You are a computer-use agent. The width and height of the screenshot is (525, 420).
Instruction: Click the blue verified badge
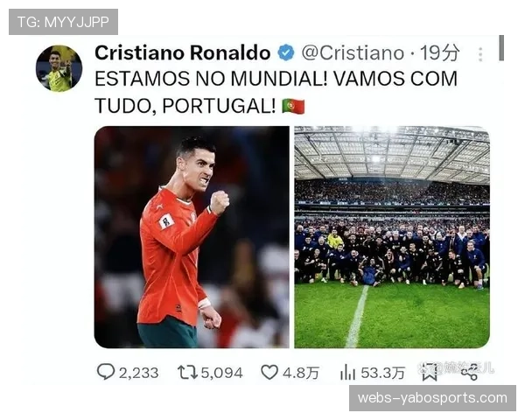coord(286,52)
